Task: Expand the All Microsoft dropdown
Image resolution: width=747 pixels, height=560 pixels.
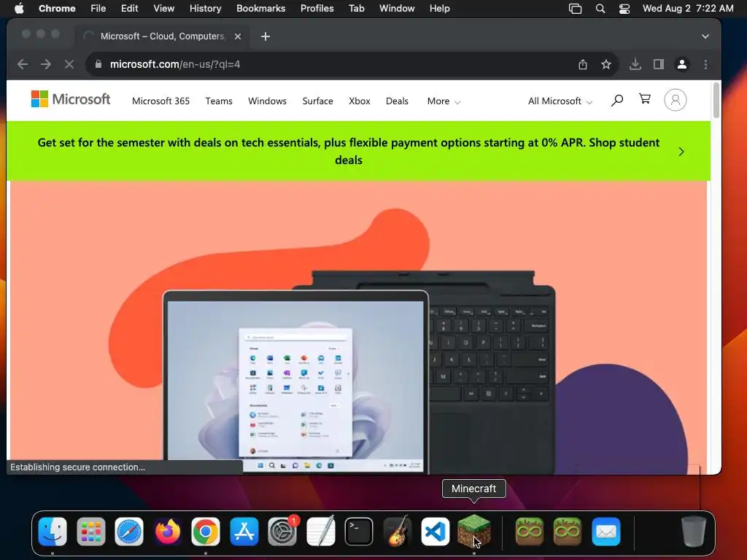Action: 560,101
